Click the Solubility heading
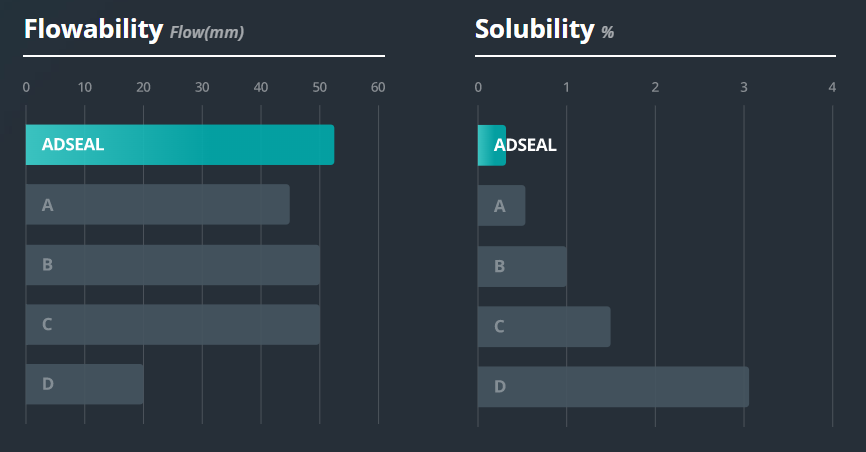This screenshot has width=866, height=452. point(534,29)
